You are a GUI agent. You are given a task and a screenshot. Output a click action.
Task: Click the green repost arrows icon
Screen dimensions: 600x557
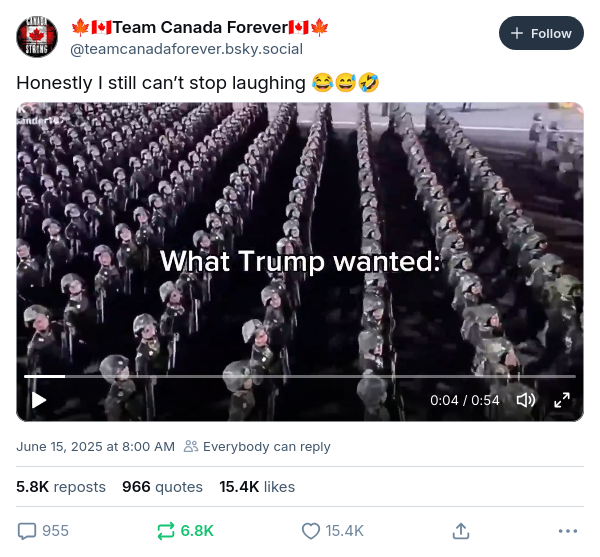click(166, 531)
